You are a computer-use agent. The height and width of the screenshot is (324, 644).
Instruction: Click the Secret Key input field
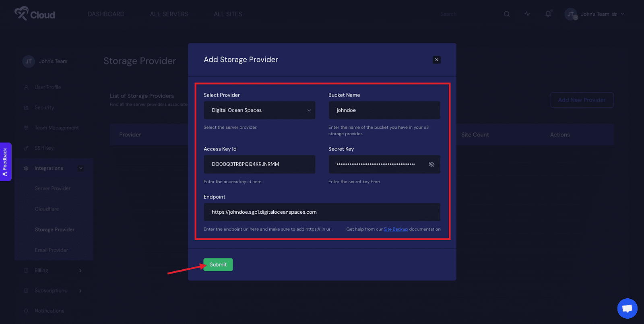click(x=384, y=164)
